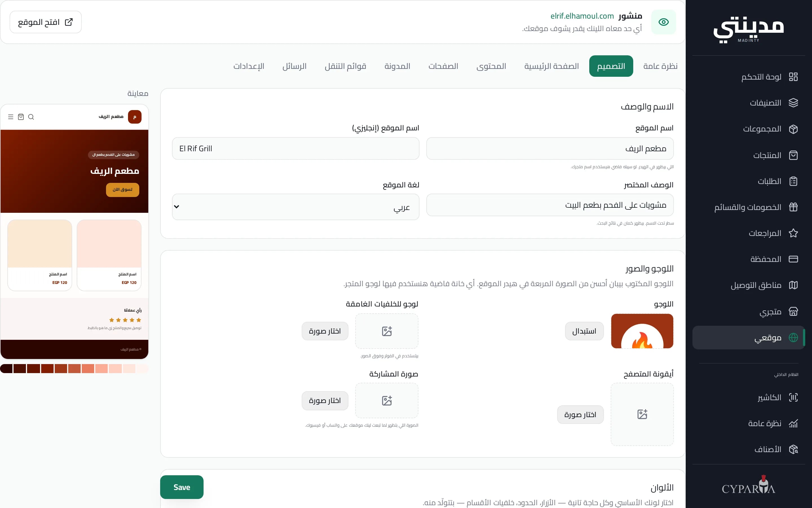This screenshot has width=812, height=508.
Task: Open the لوحة التحكم dashboard icon
Action: (x=793, y=77)
